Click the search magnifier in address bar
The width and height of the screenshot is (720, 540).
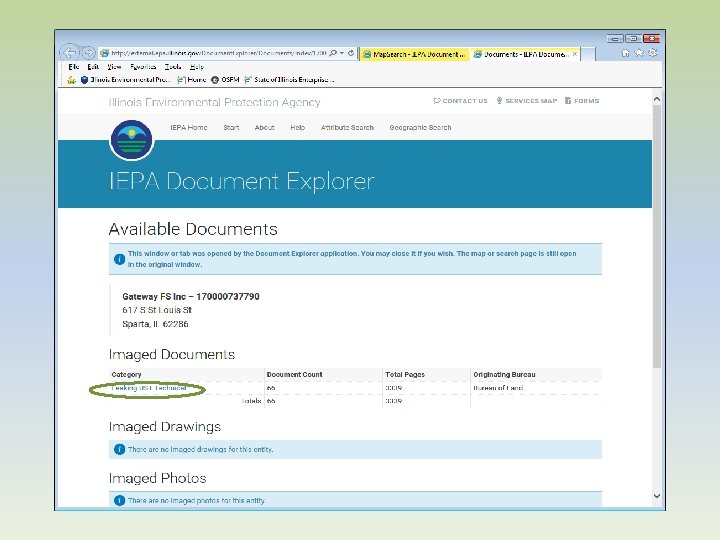point(333,53)
